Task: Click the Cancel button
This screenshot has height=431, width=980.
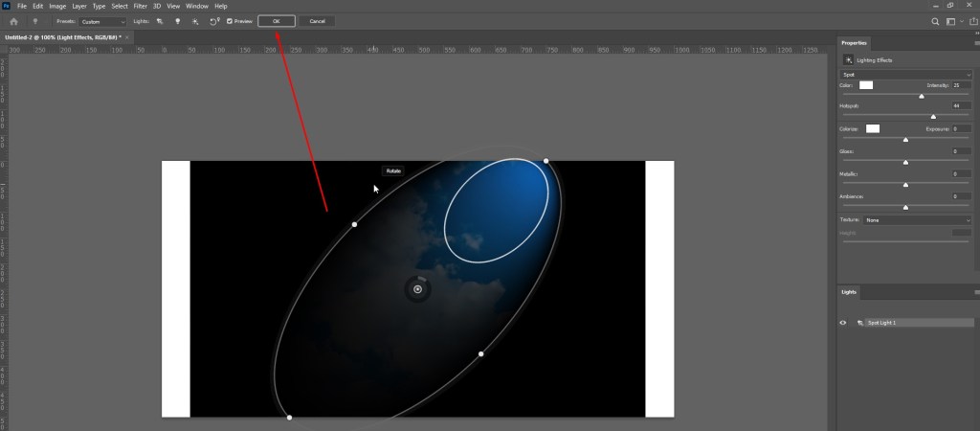Action: 317,21
